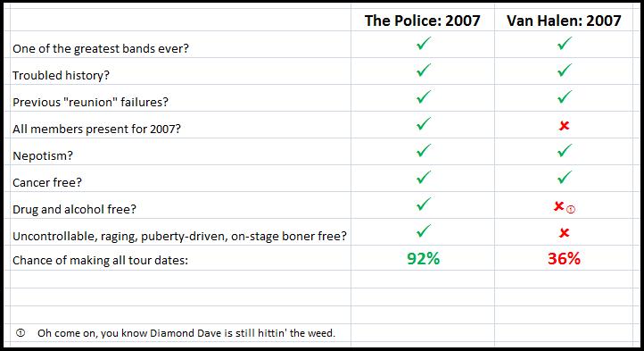Screen dimensions: 644x351
Task: Select the 'One of the greatest bands ever?' cell
Action: (x=180, y=45)
